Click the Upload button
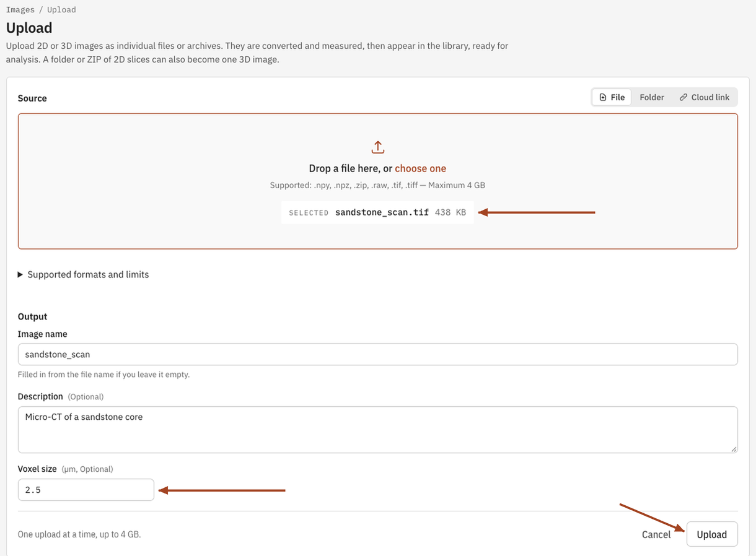The image size is (756, 556). point(711,534)
